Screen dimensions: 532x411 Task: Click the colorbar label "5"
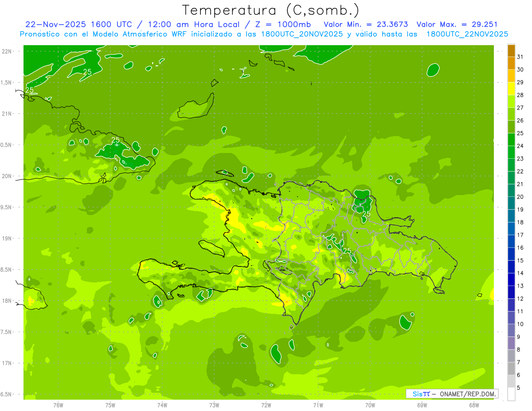click(x=519, y=388)
